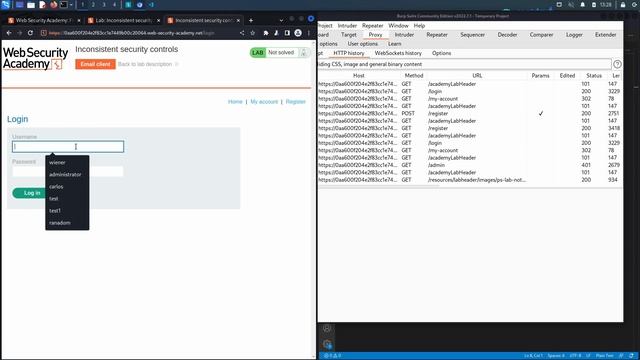This screenshot has width=640, height=360.
Task: Open HTTP history help question-mark icon
Action: click(617, 64)
